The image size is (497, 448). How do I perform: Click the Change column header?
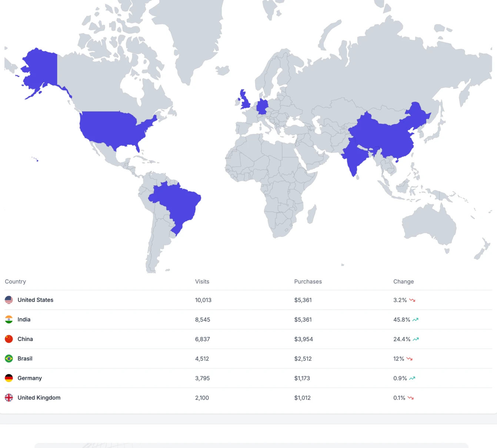coord(403,282)
